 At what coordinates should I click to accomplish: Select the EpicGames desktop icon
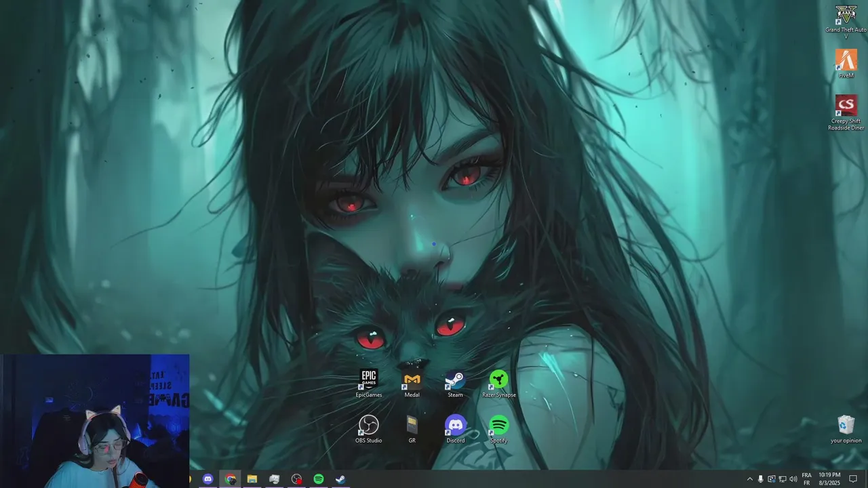pos(369,384)
